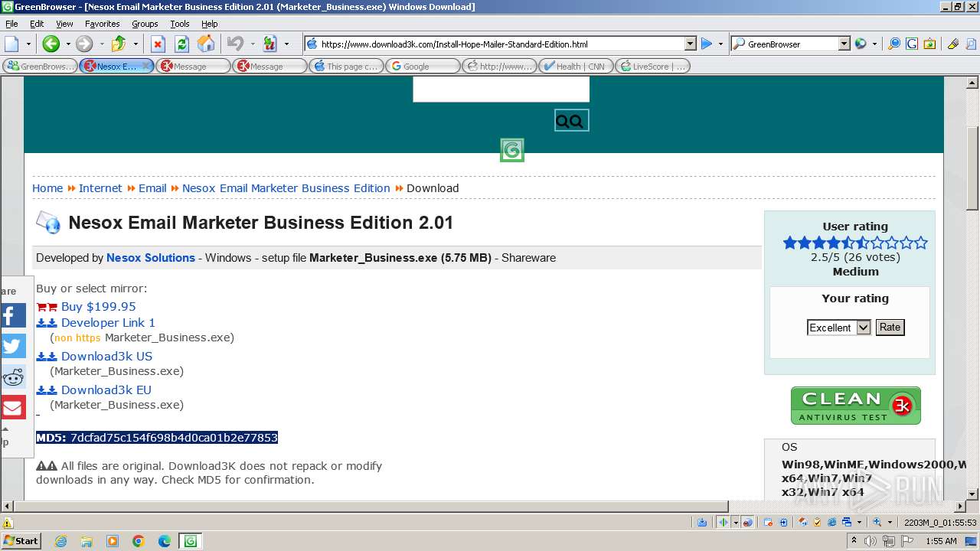
Task: Click the page search QQ magnifier button
Action: click(x=572, y=120)
